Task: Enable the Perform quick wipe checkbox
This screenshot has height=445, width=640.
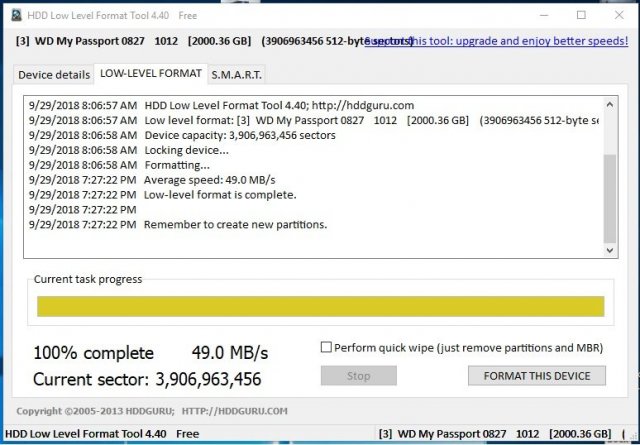Action: pos(326,347)
